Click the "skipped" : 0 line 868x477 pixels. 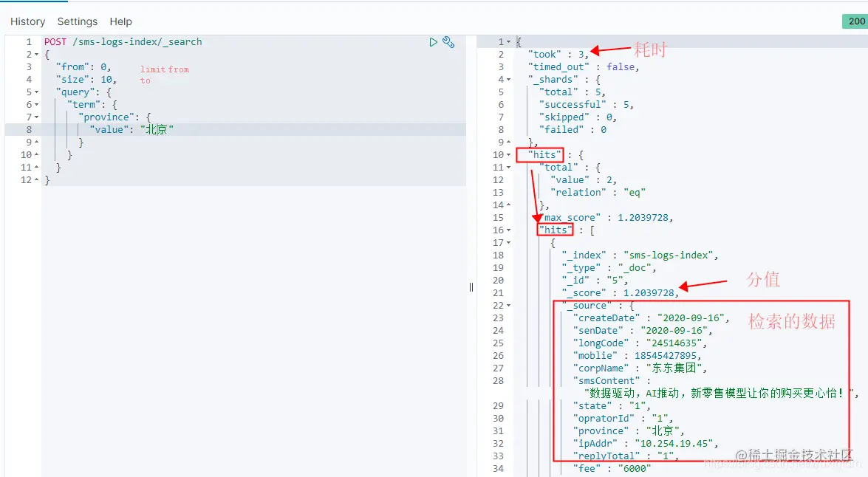578,117
